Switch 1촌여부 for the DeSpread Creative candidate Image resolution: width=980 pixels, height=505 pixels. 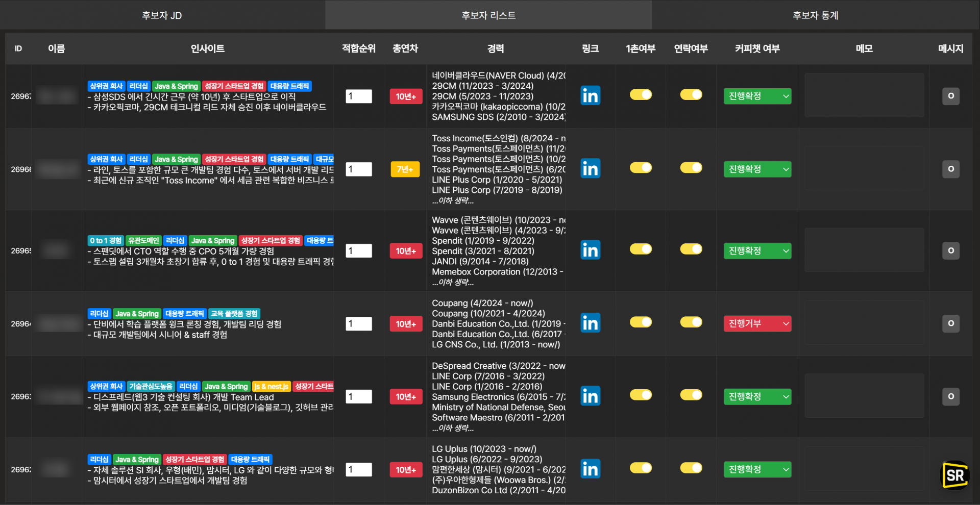pos(641,395)
